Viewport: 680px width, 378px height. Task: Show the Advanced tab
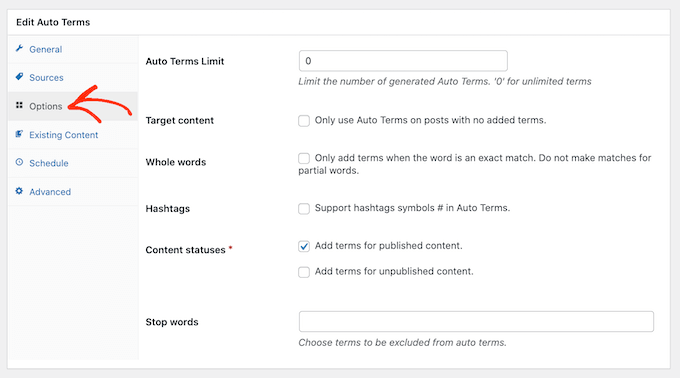[73, 192]
